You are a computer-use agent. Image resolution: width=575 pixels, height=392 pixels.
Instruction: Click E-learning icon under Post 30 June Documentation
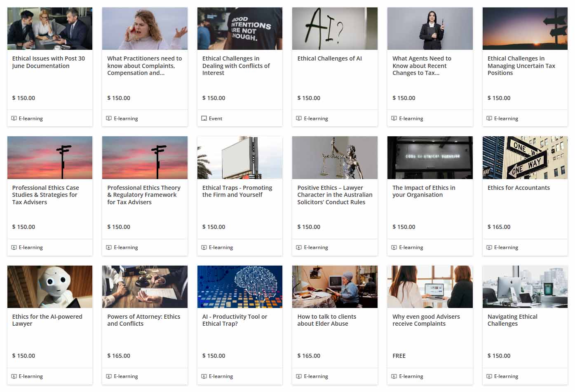click(14, 118)
